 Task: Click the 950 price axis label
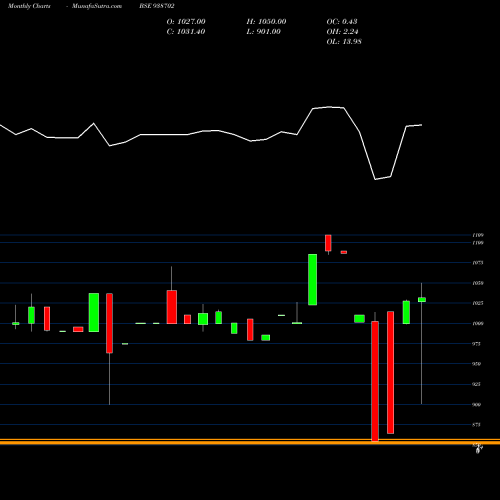pos(477,364)
